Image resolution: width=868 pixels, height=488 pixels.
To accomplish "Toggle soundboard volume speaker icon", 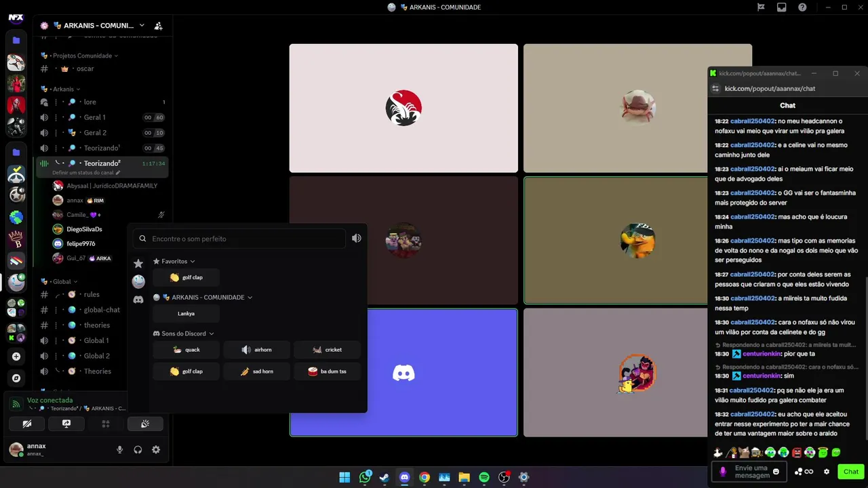I will pos(357,239).
